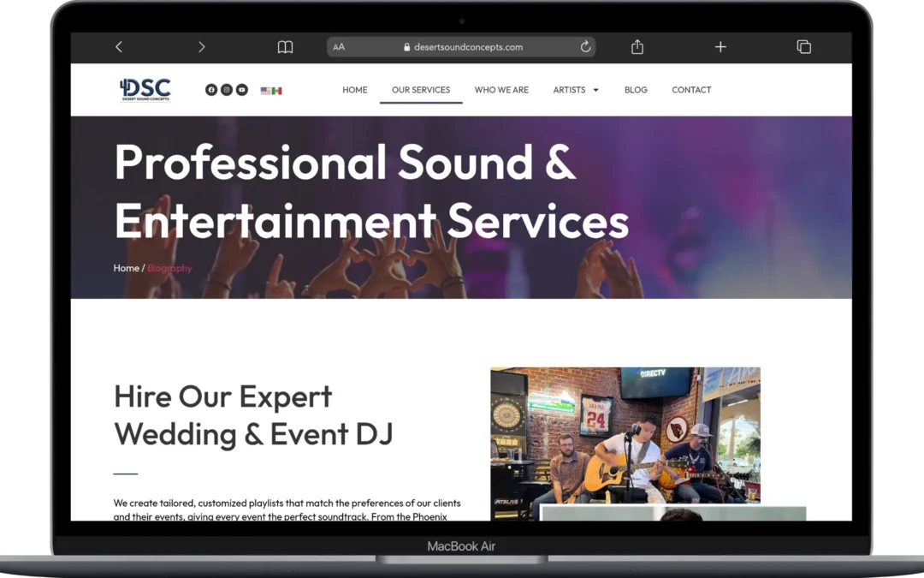The height and width of the screenshot is (578, 924).
Task: Open the Facebook page icon
Action: coord(211,89)
